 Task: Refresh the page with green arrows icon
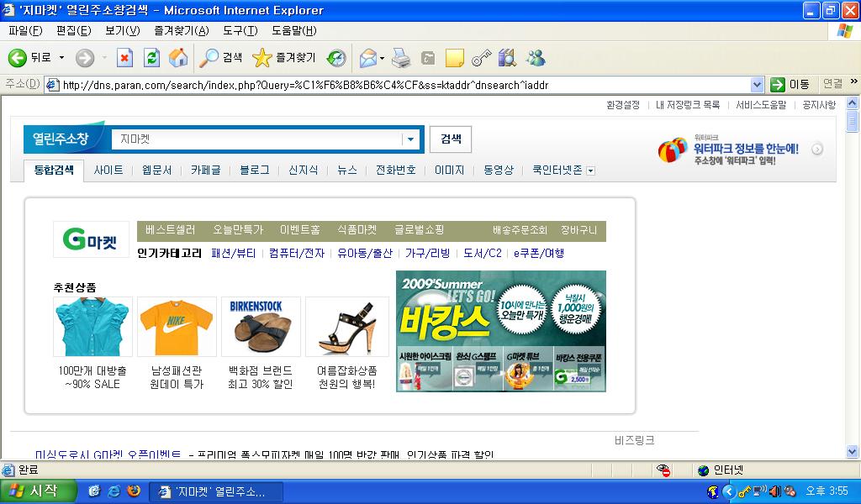click(x=151, y=58)
